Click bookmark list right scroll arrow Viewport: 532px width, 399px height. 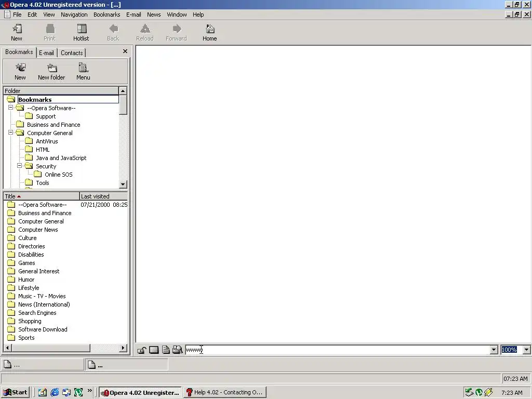[123, 348]
